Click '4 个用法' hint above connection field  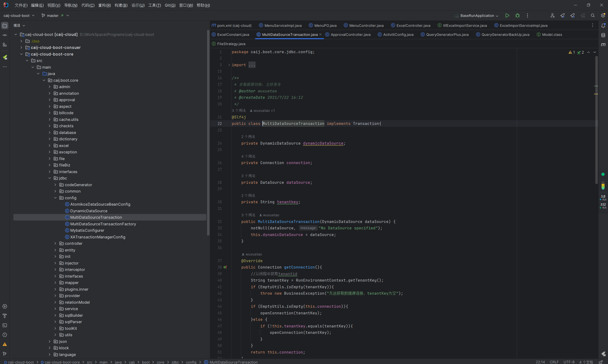(248, 156)
